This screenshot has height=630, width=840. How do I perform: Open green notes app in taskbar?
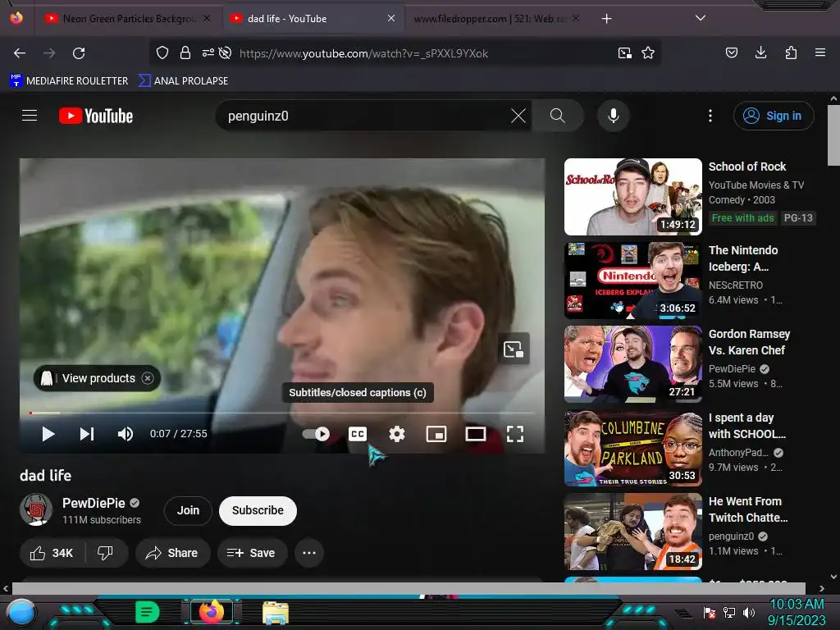coord(148,612)
